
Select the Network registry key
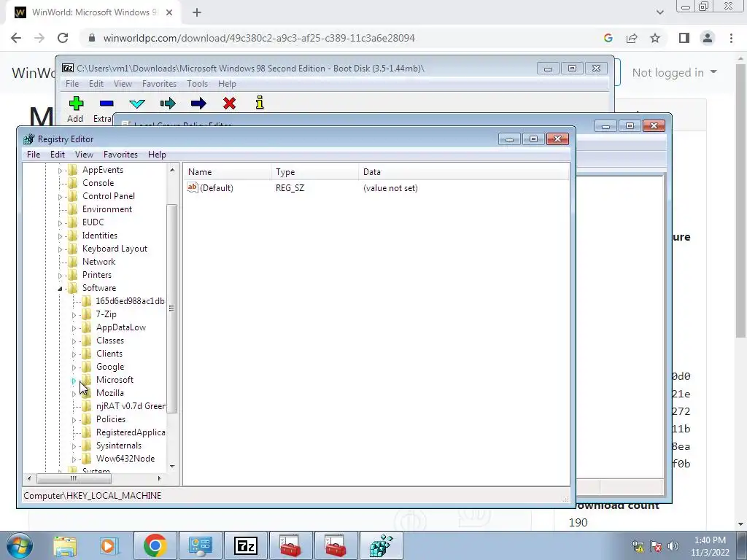98,262
